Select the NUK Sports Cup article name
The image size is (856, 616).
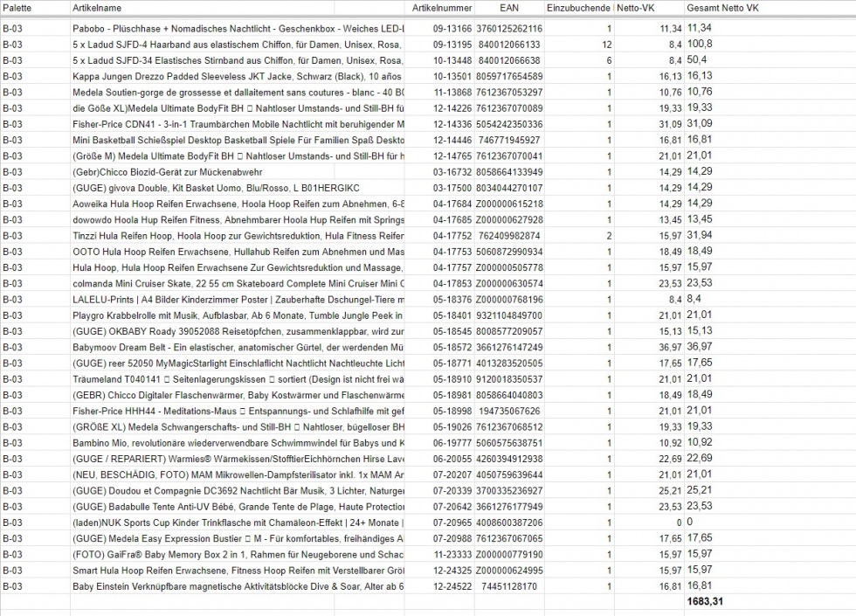(238, 523)
